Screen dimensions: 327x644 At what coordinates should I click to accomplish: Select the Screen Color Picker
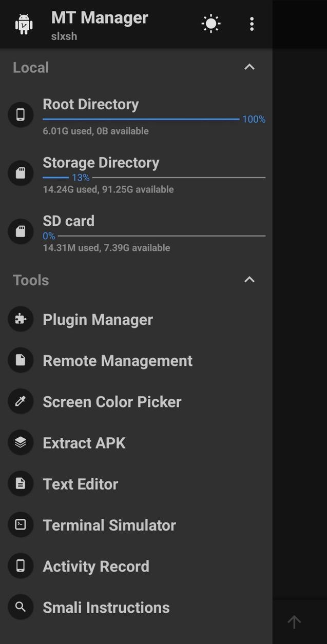tap(112, 401)
